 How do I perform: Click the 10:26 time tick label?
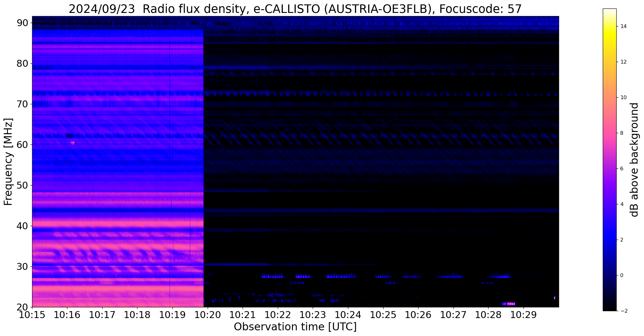click(x=418, y=315)
